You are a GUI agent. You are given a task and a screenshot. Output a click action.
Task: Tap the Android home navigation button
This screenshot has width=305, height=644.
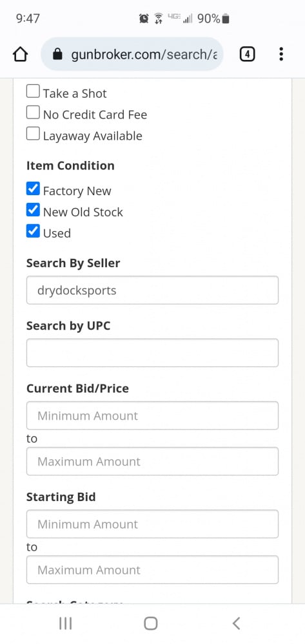[151, 623]
